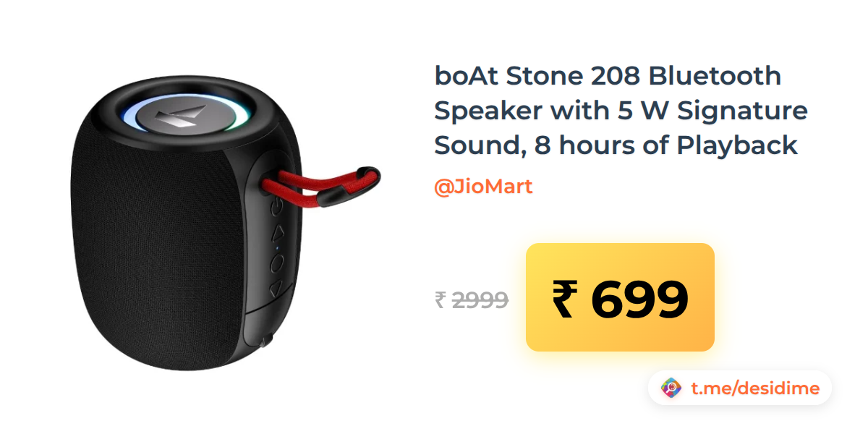Click the upper triangle button on the speaker

pyautogui.click(x=277, y=234)
